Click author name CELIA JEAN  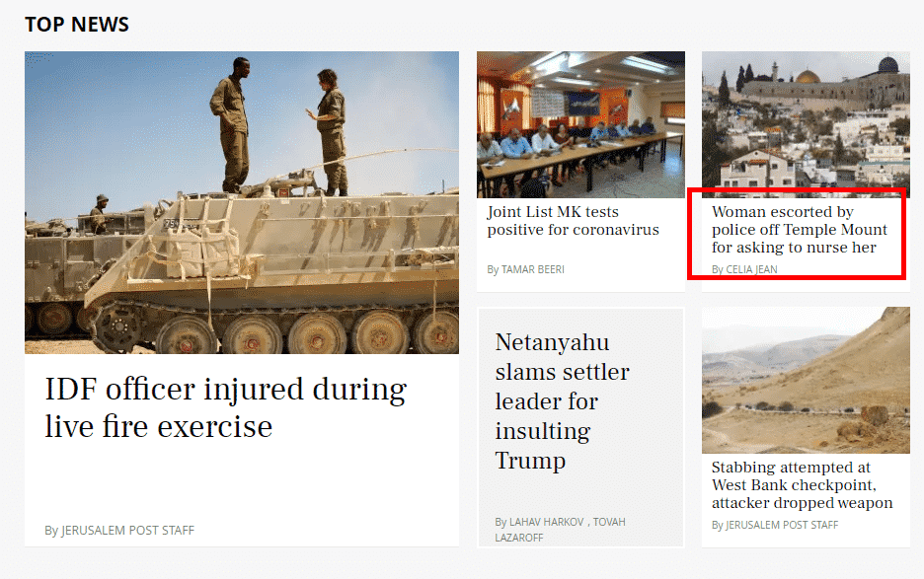click(x=751, y=269)
